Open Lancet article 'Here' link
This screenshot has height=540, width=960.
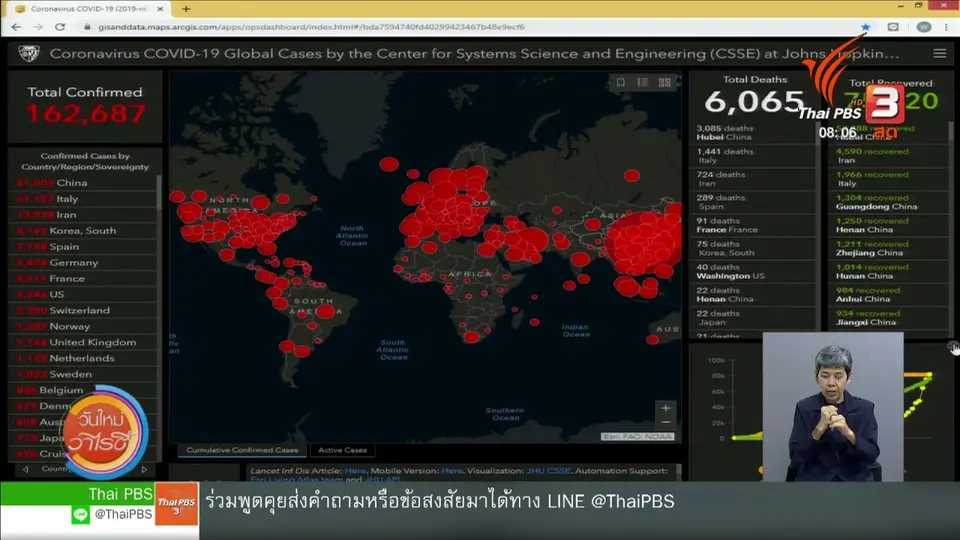pyautogui.click(x=355, y=471)
